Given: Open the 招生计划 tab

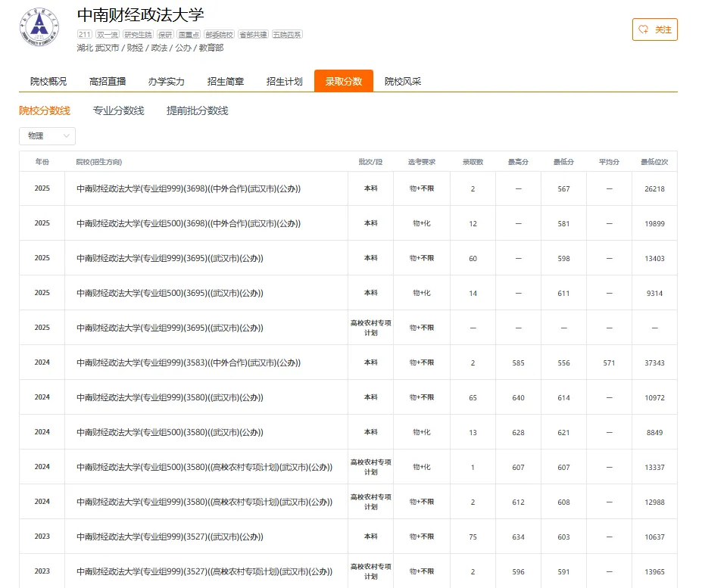Looking at the screenshot, I should coord(284,82).
